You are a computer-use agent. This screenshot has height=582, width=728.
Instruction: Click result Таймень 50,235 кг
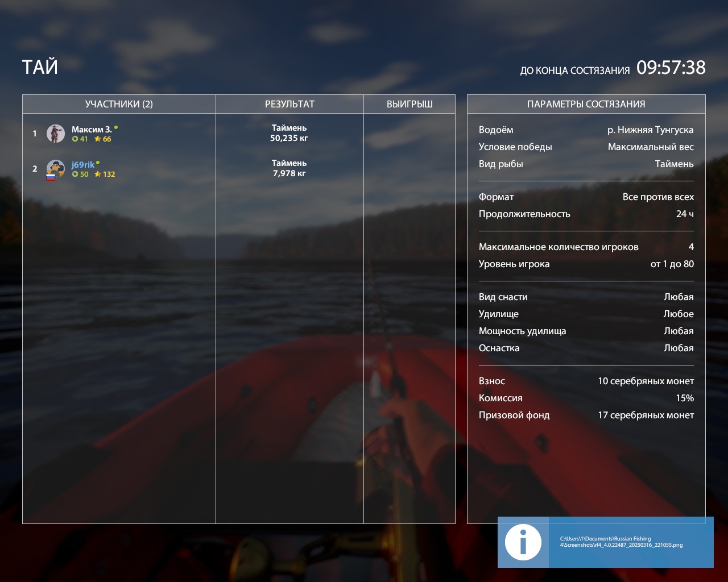click(x=289, y=133)
